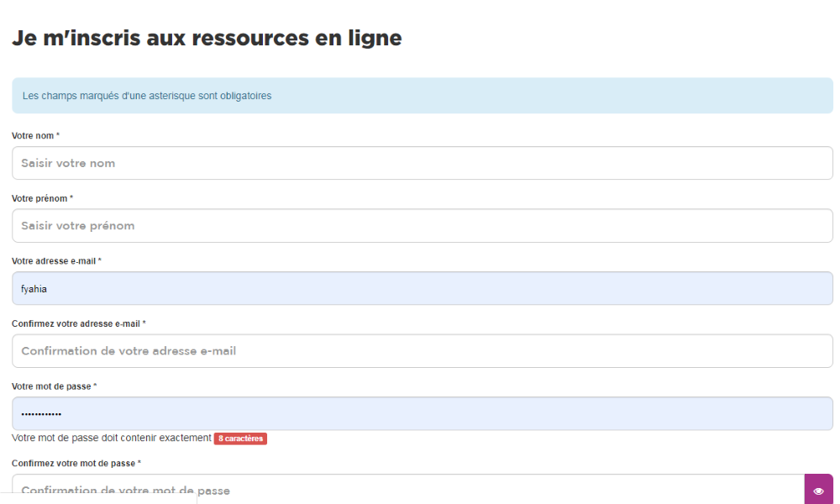840x504 pixels.
Task: Click the 'Confirmez votre mot de passe' label
Action: pyautogui.click(x=73, y=463)
